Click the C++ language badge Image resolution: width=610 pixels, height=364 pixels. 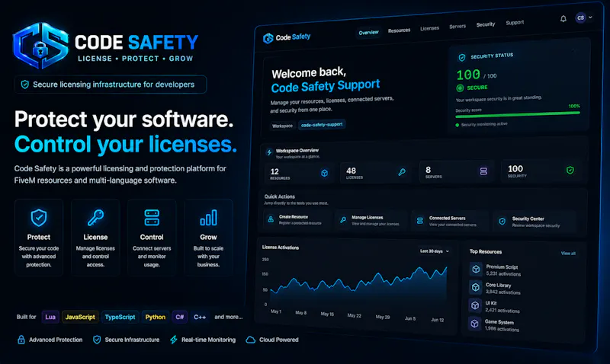click(200, 317)
